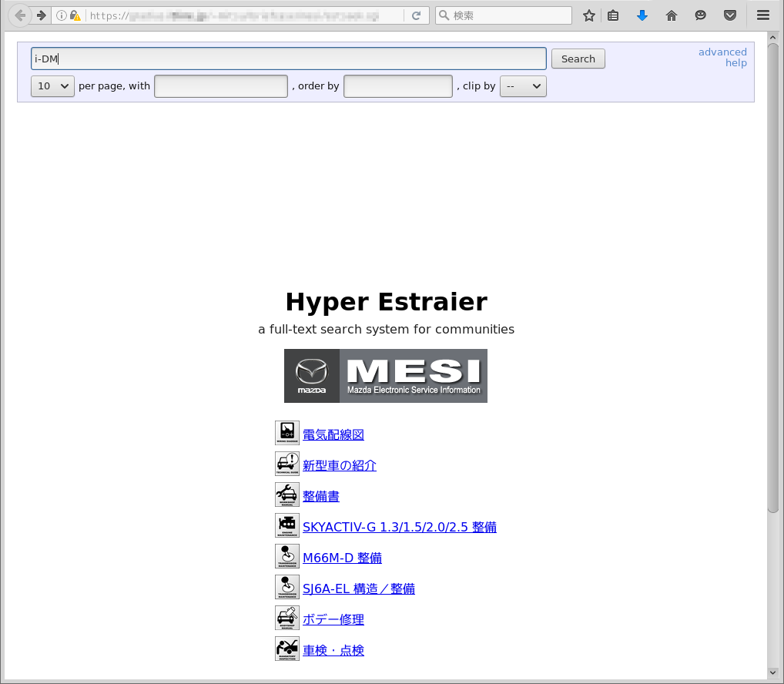Go to the browser home page
The width and height of the screenshot is (784, 684).
[672, 15]
